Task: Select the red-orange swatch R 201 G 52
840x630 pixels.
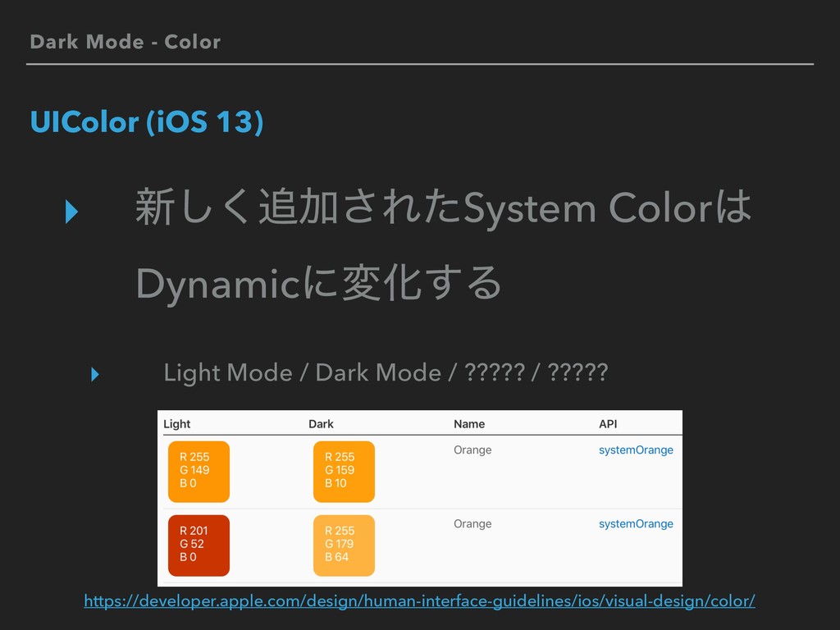Action: 199,546
